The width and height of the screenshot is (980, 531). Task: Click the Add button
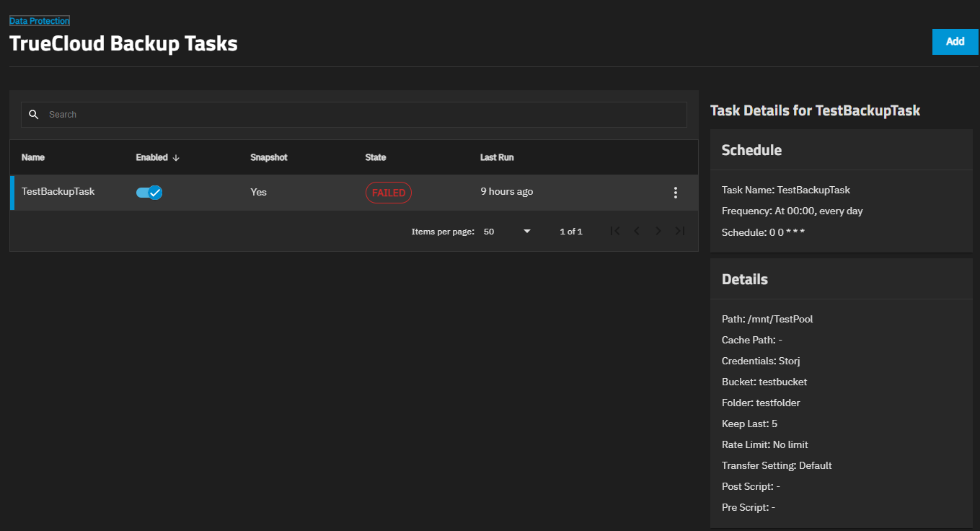coord(955,42)
